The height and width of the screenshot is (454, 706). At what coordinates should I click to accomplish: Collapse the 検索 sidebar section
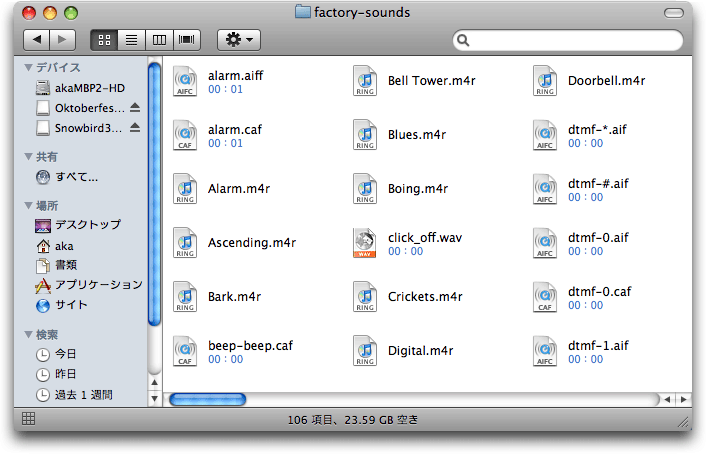coord(28,335)
